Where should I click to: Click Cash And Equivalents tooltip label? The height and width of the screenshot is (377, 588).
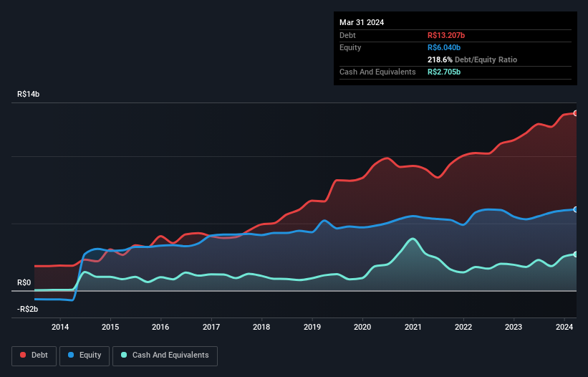377,72
